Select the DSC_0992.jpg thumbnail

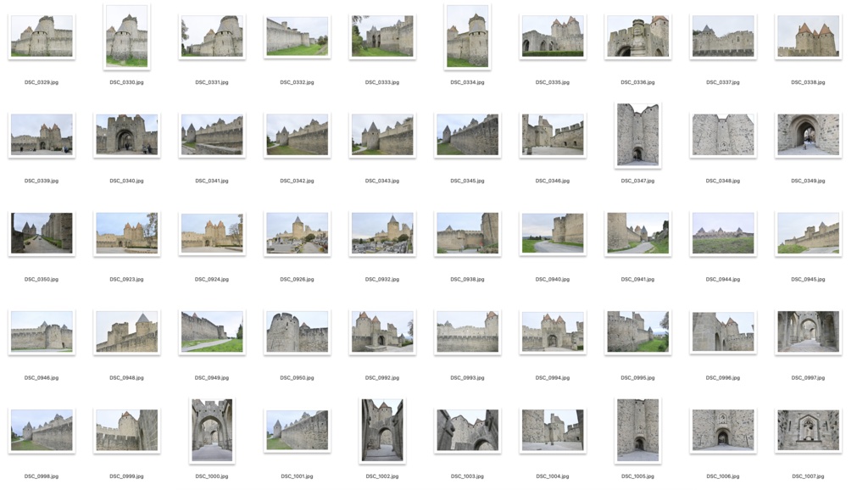382,331
